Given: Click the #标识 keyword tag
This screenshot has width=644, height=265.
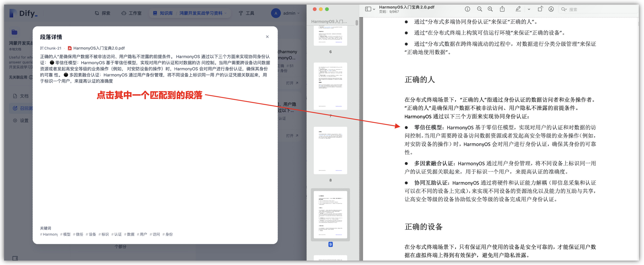Looking at the screenshot, I should tap(104, 234).
